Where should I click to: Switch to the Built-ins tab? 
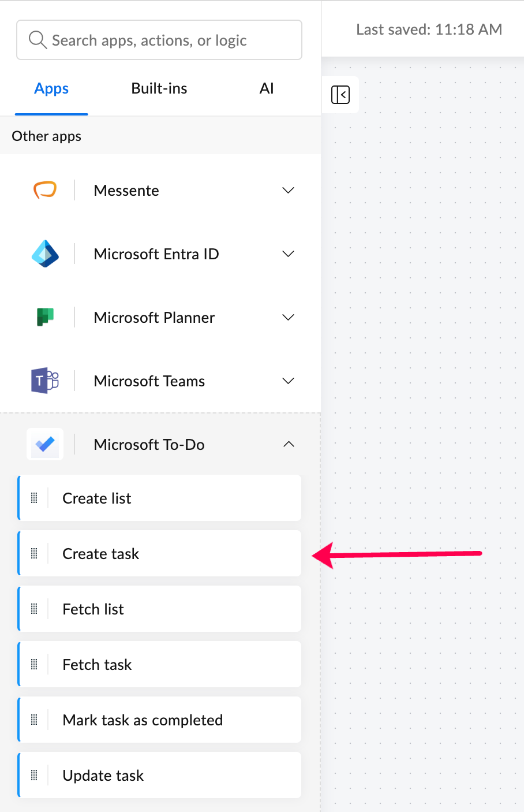pos(159,88)
